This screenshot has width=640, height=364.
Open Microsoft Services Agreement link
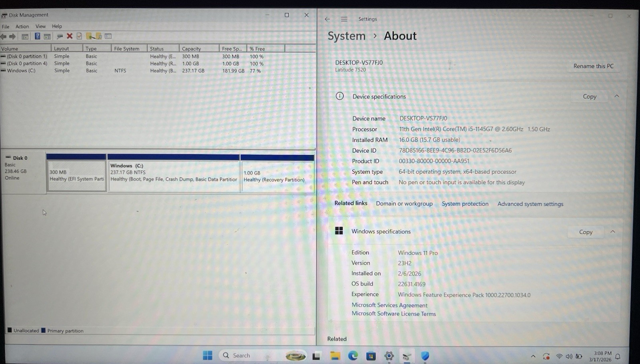389,305
